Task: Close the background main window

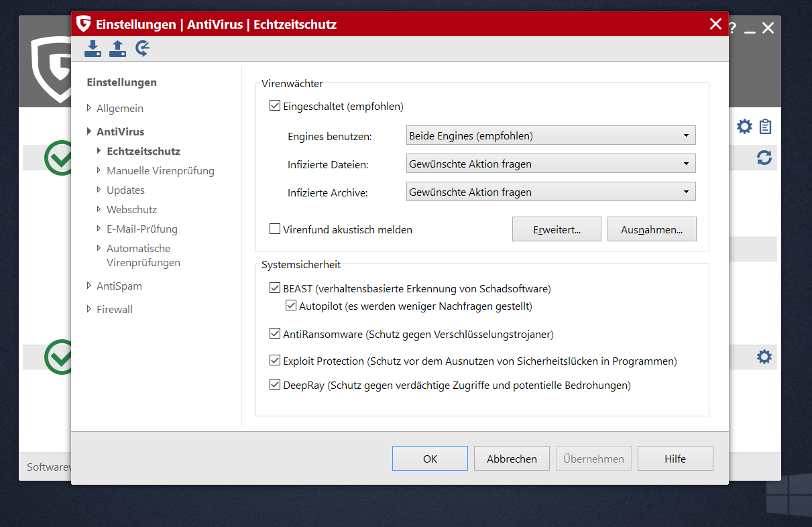Action: point(768,28)
